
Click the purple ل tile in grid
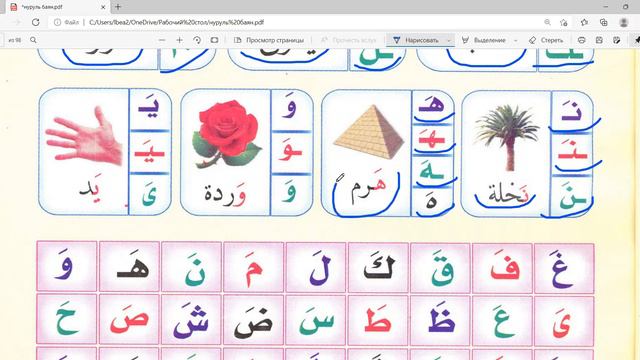[x=316, y=267]
